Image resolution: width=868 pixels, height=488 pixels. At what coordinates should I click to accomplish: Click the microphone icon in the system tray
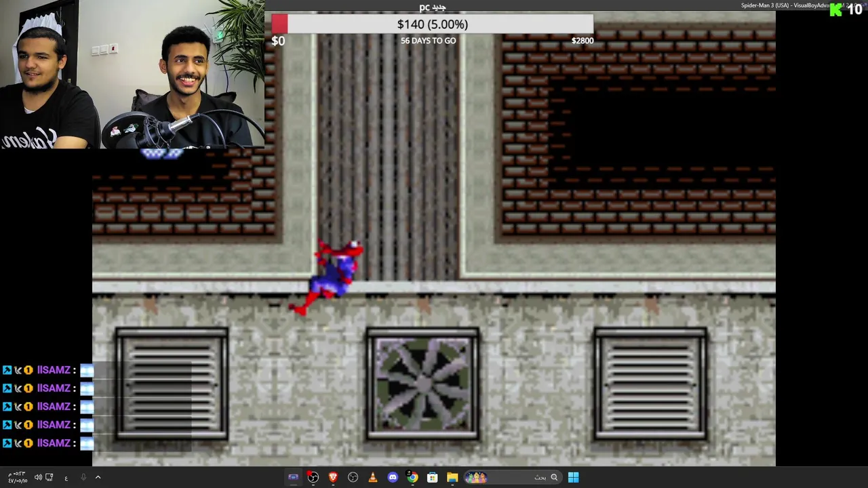click(83, 477)
